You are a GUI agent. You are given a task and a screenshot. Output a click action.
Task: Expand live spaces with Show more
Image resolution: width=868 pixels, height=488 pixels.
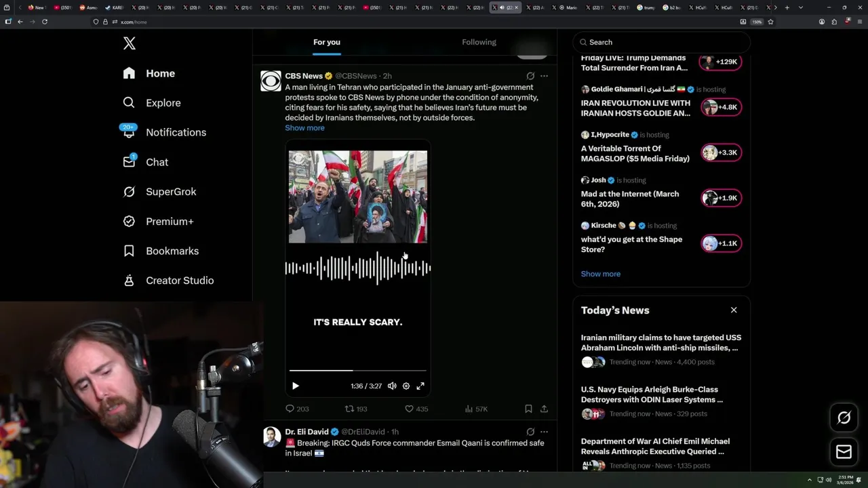click(x=601, y=274)
